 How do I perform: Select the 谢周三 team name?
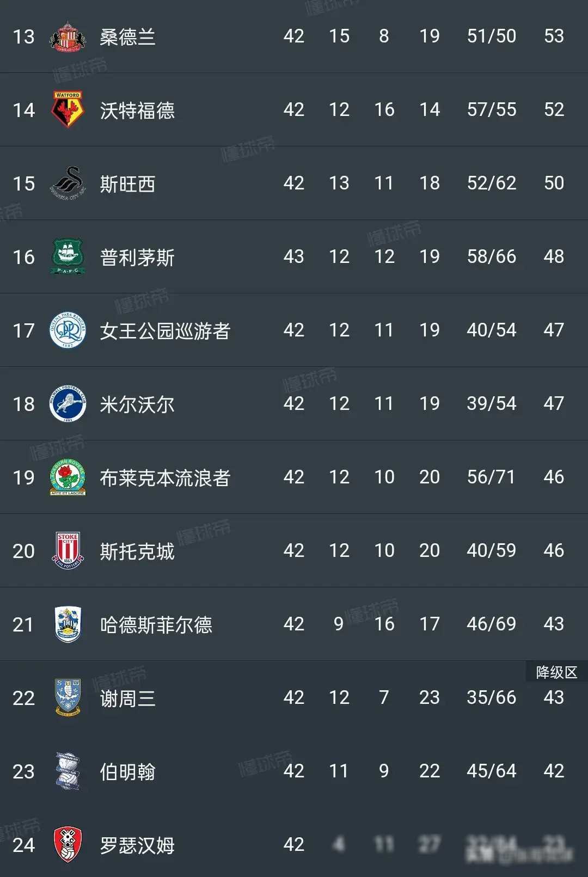point(128,697)
